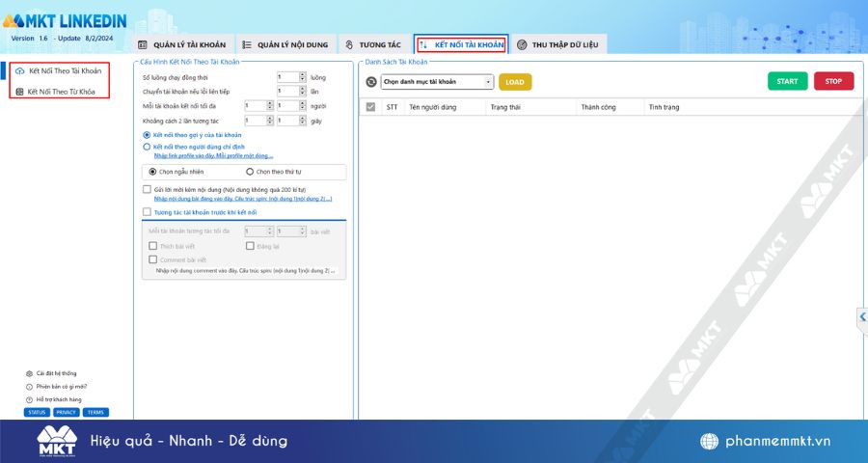The height and width of the screenshot is (463, 868).
Task: Click the yellow LOAD button
Action: tap(515, 82)
